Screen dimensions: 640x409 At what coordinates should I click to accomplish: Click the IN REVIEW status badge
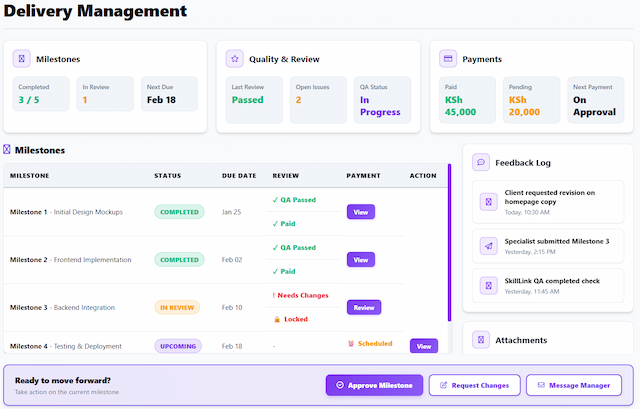[x=177, y=307]
